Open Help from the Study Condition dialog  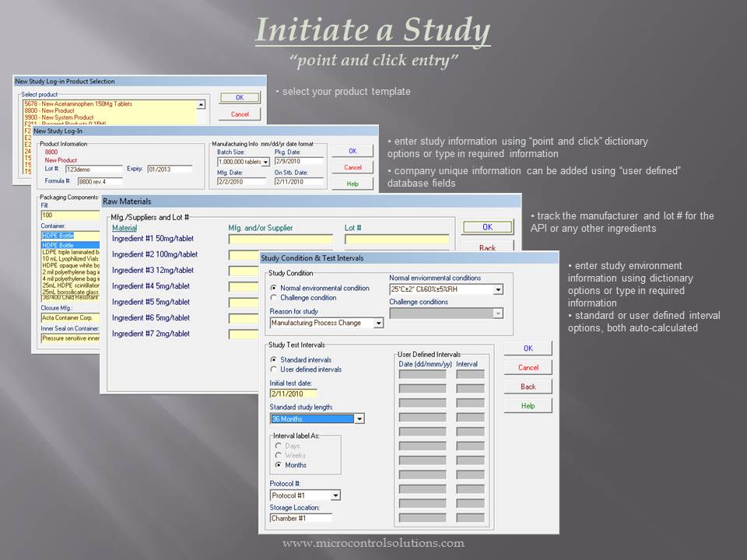point(528,404)
